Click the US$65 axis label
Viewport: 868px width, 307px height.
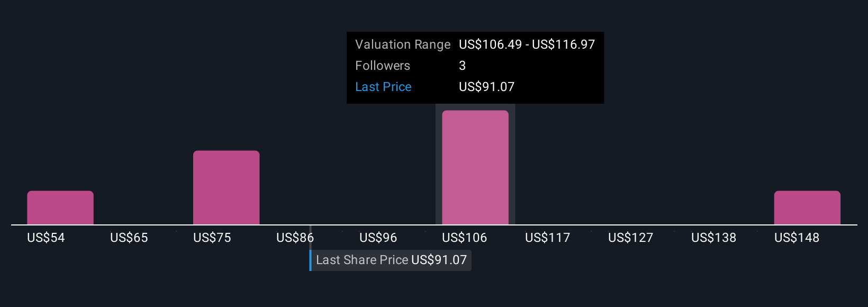pyautogui.click(x=129, y=238)
